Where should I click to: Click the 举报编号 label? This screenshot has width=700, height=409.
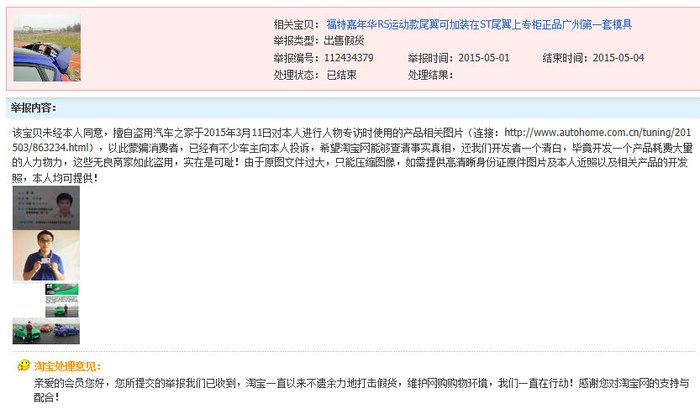click(x=296, y=58)
